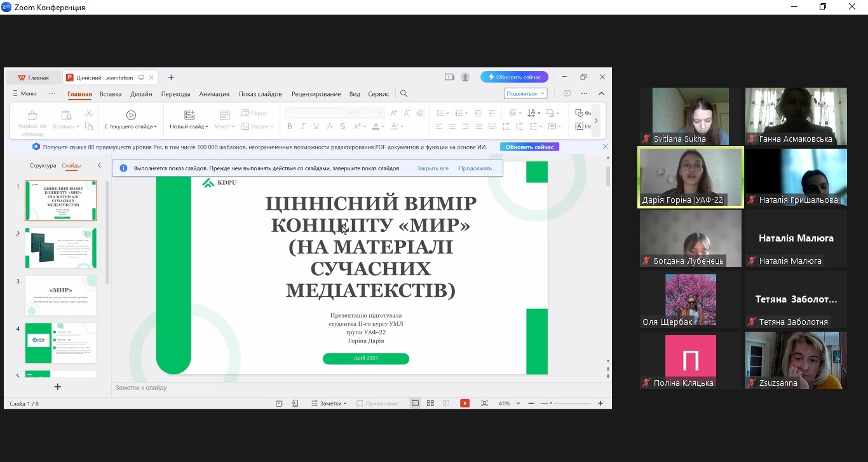The height and width of the screenshot is (462, 868).
Task: Click the Cut scissors icon
Action: coord(88,113)
